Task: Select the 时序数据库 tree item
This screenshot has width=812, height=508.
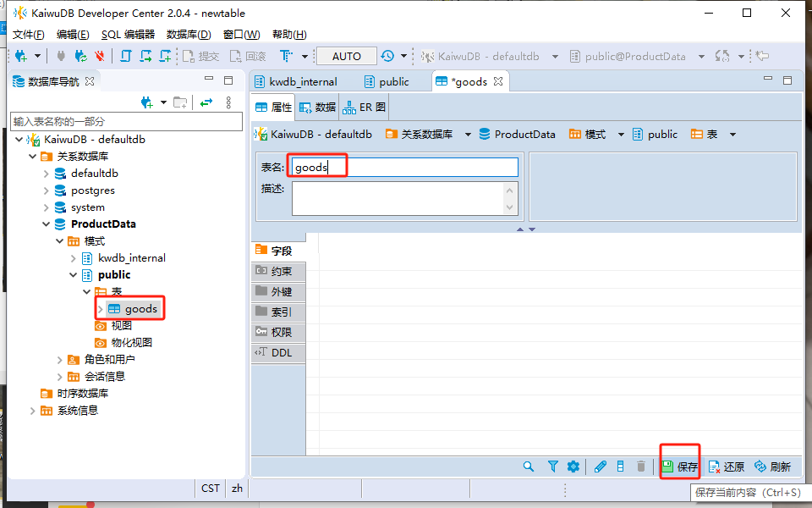Action: click(x=74, y=394)
